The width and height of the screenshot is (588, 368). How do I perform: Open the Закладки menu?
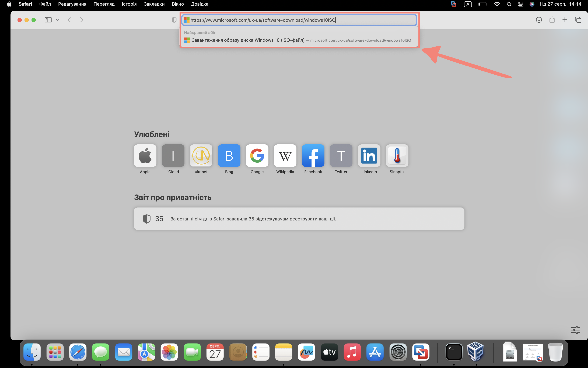(x=154, y=4)
